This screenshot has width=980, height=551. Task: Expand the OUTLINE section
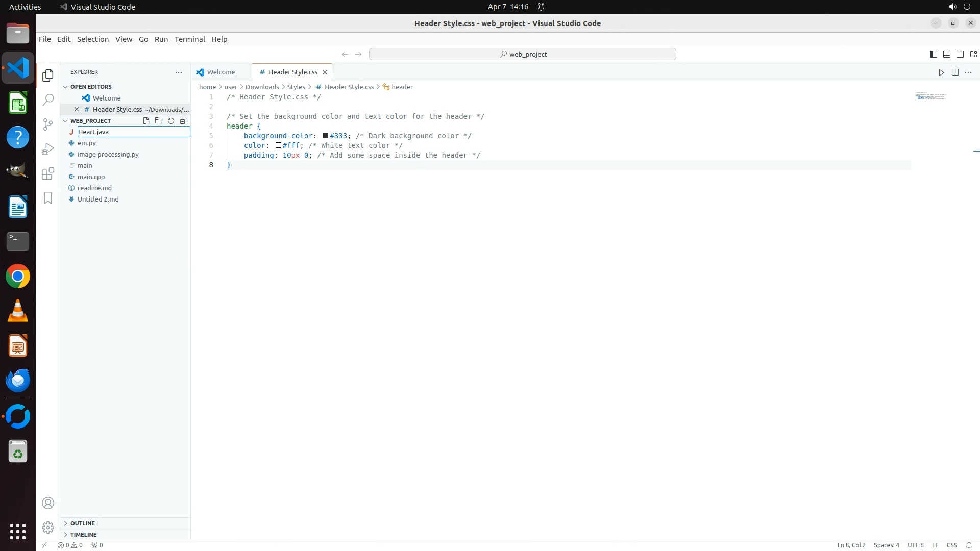tap(82, 523)
